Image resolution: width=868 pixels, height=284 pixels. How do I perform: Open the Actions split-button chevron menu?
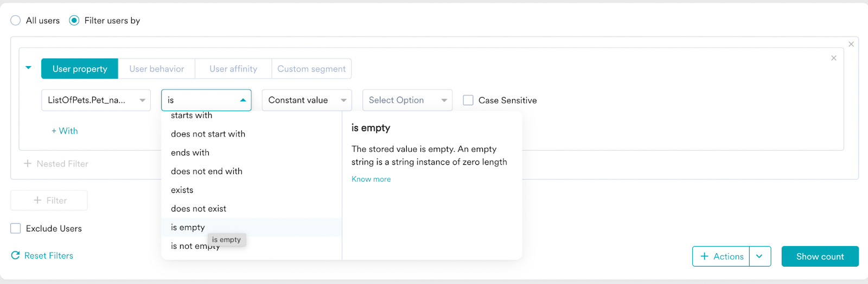tap(759, 256)
